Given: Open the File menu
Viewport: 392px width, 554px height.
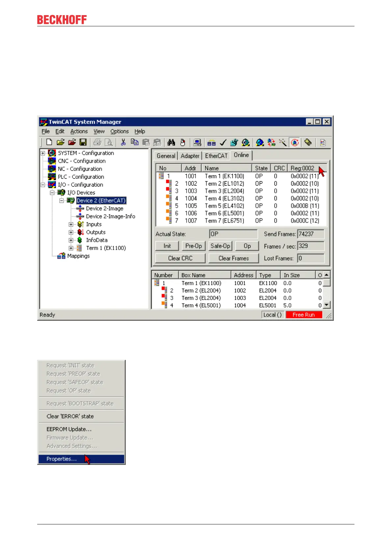Looking at the screenshot, I should (x=45, y=131).
